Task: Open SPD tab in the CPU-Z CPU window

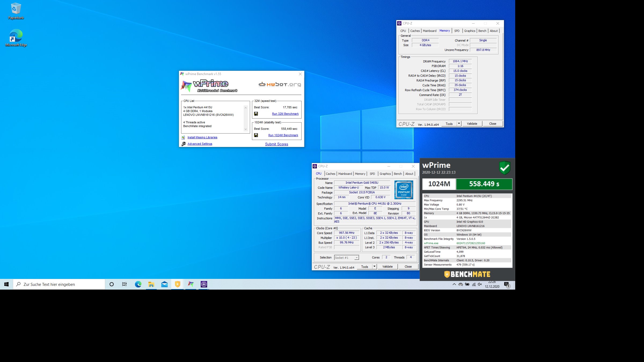Action: coord(372,174)
